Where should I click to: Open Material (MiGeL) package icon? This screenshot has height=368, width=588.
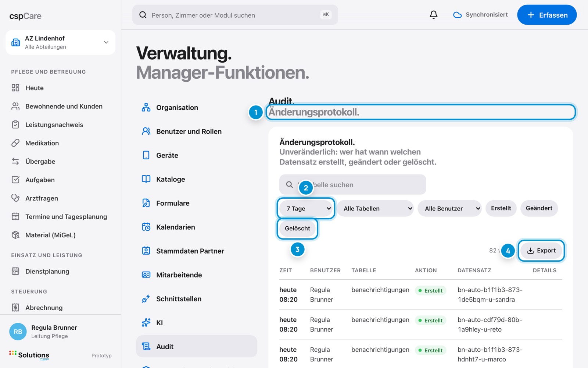click(15, 235)
